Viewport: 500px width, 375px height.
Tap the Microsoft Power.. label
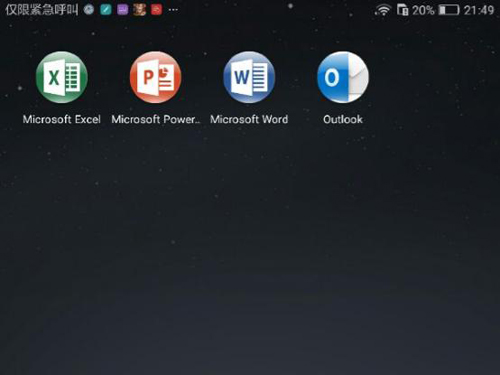coord(156,119)
